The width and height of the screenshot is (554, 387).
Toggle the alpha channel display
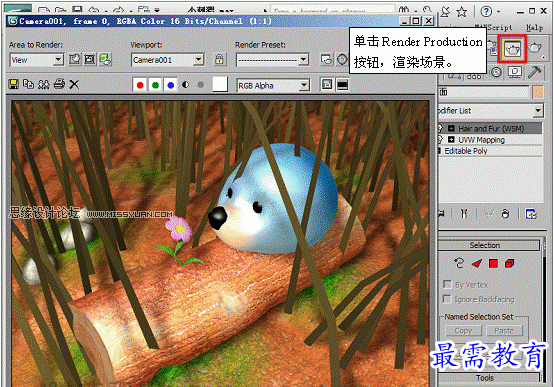(185, 85)
